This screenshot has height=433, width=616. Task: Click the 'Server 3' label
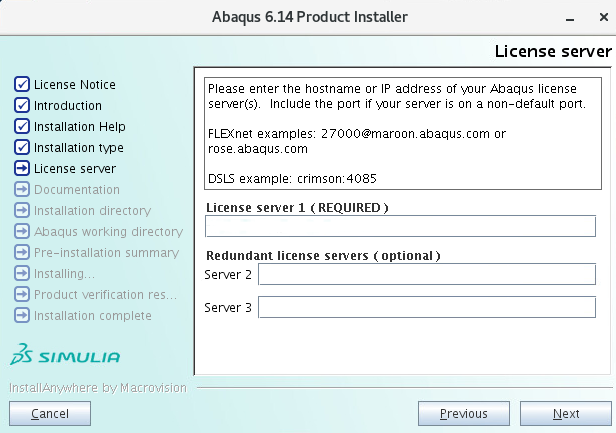[228, 307]
